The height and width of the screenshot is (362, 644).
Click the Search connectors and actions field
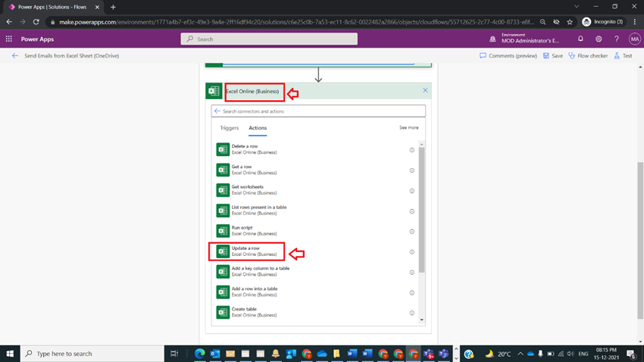coord(318,111)
